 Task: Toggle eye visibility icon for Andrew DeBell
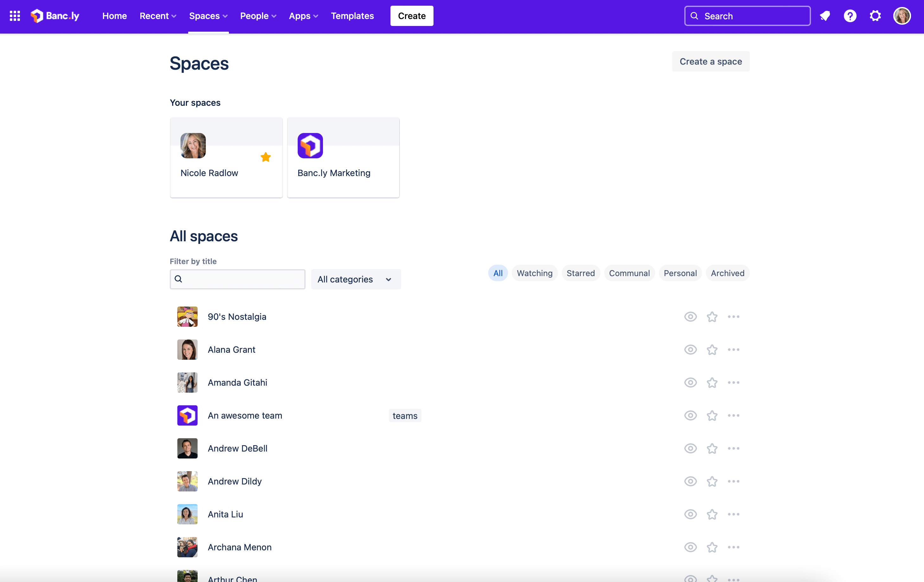point(691,448)
